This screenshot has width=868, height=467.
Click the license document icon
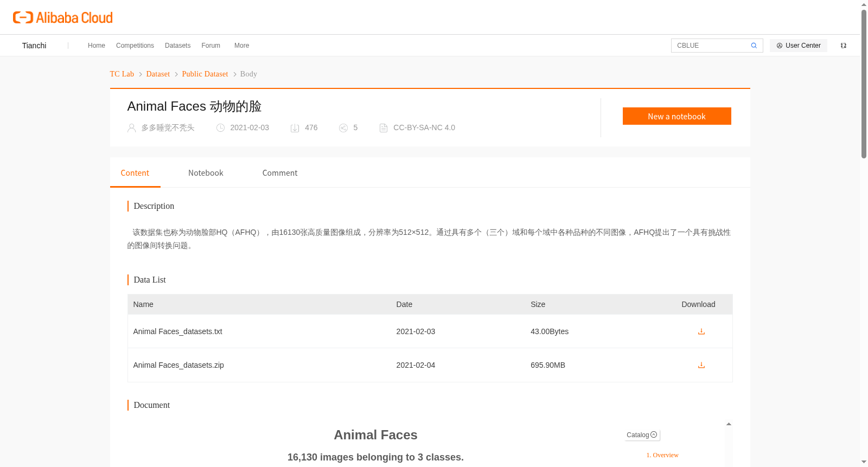click(383, 128)
